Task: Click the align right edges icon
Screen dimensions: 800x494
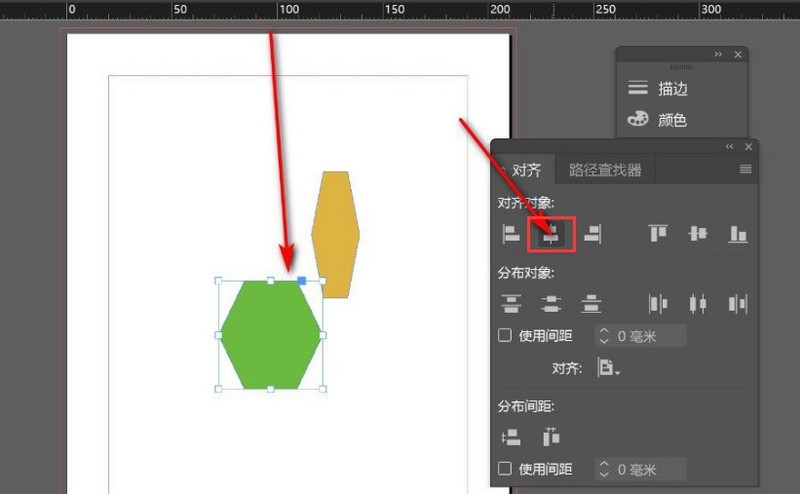Action: coord(593,234)
